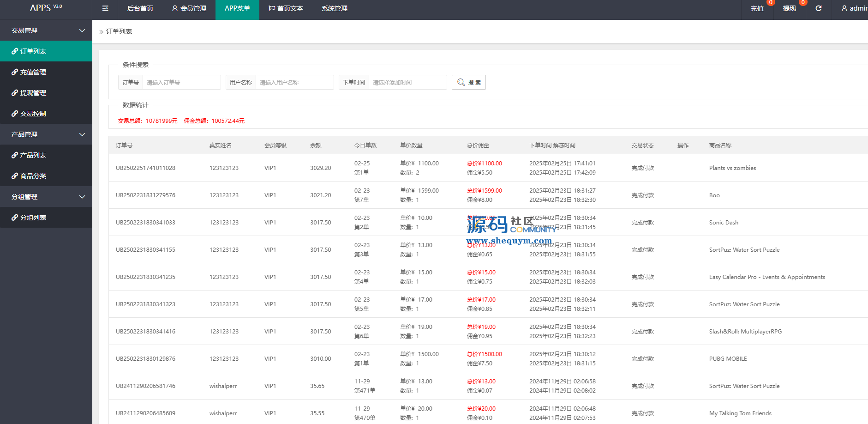Image resolution: width=868 pixels, height=424 pixels.
Task: Go to 提现管理 in sidebar
Action: coord(46,93)
